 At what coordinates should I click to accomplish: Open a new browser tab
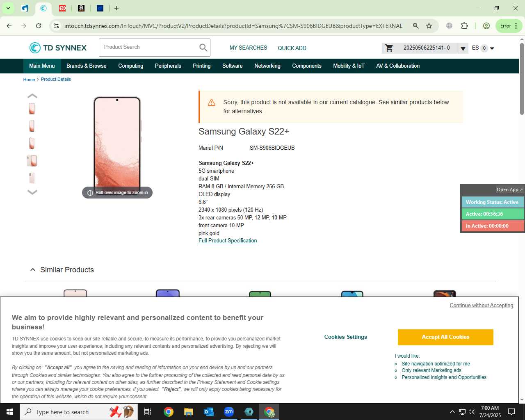pos(116,8)
